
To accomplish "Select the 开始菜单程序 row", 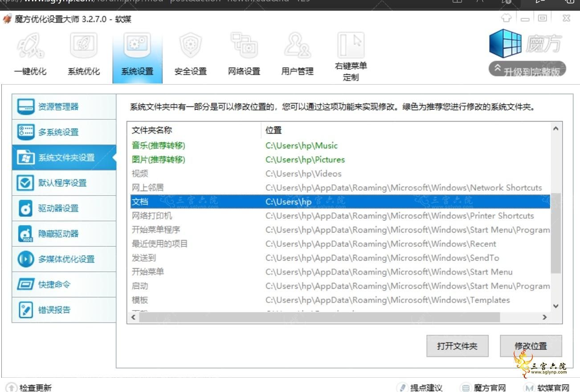I will pos(340,230).
